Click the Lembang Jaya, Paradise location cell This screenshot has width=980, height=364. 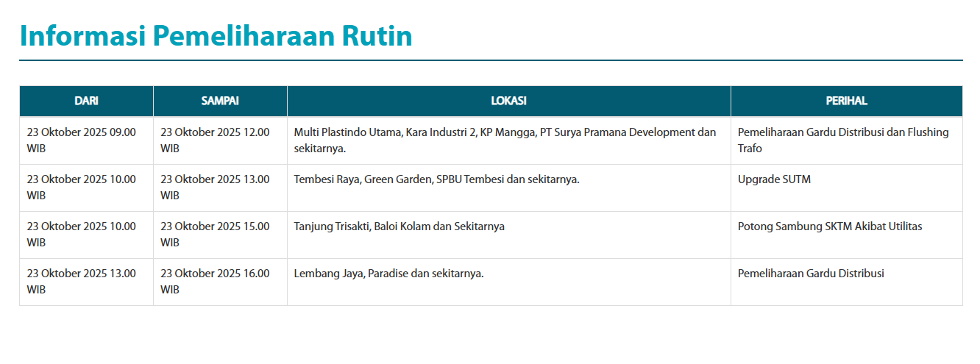[388, 274]
